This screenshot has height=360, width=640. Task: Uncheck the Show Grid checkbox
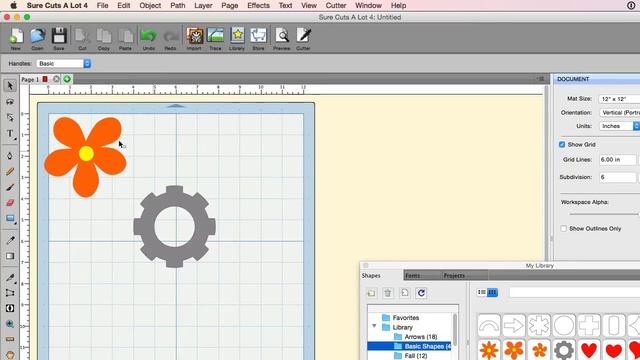[562, 144]
